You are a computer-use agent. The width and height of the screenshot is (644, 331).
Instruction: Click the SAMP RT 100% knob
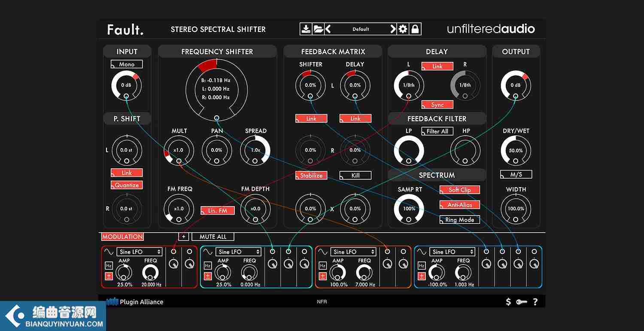pos(409,209)
